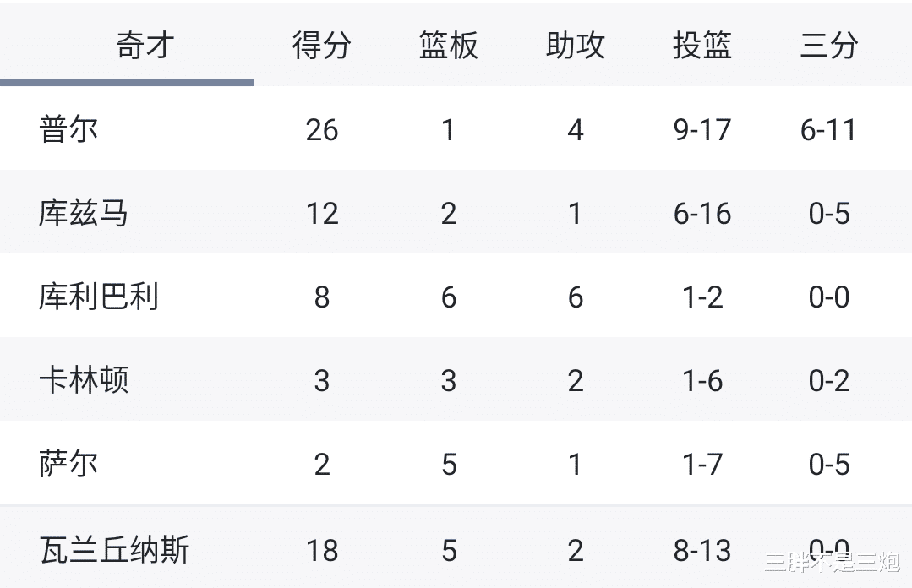Click 卡林顿's shooting stat 1-6

click(702, 381)
